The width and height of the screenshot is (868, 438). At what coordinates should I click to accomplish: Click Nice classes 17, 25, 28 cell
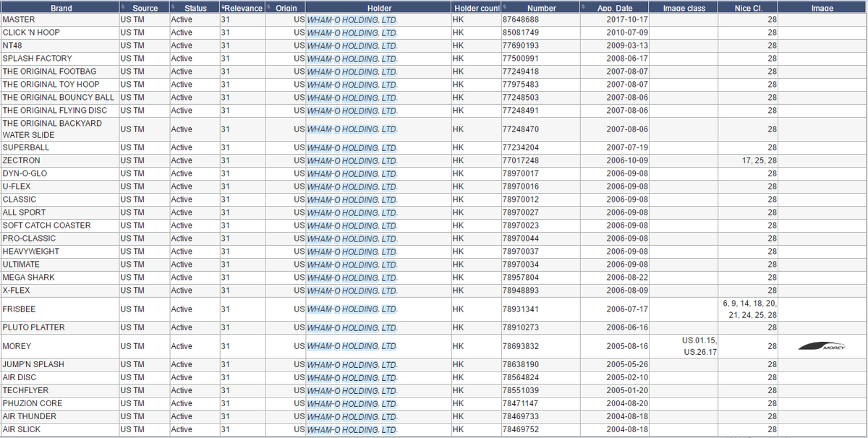[x=748, y=160]
